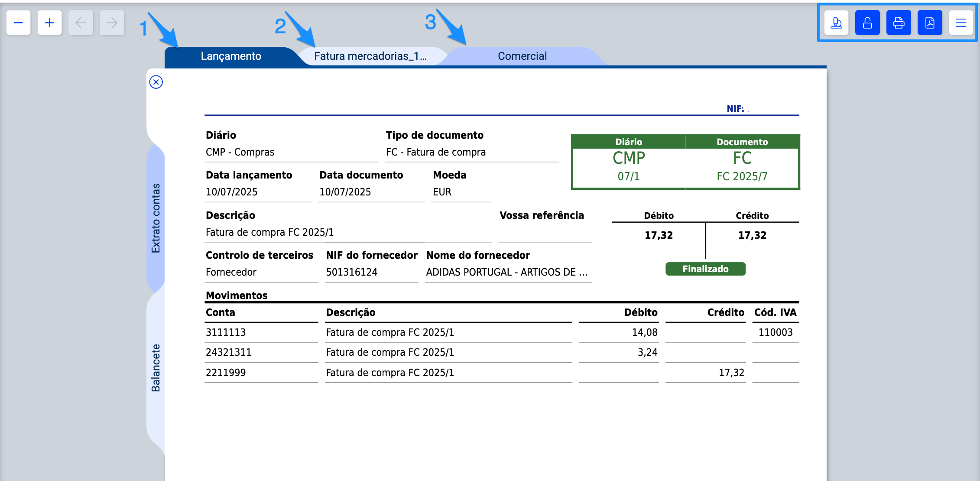Export entry as PDF file

click(930, 23)
